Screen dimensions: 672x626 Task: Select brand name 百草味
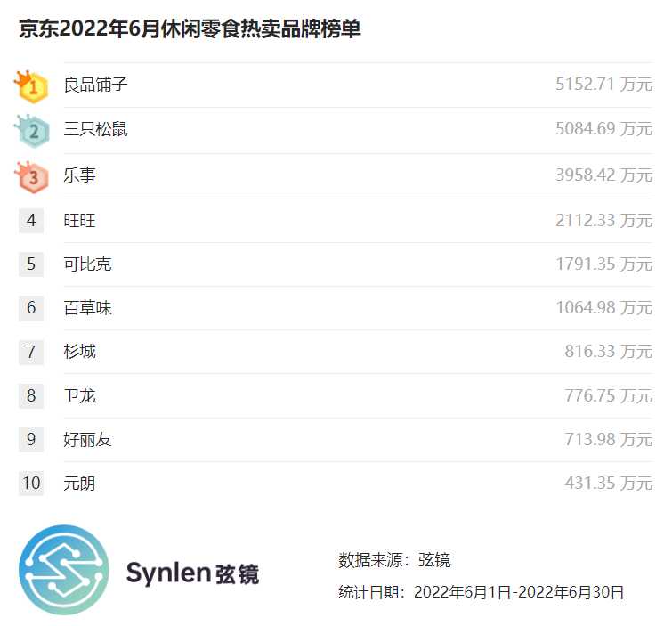(x=87, y=308)
